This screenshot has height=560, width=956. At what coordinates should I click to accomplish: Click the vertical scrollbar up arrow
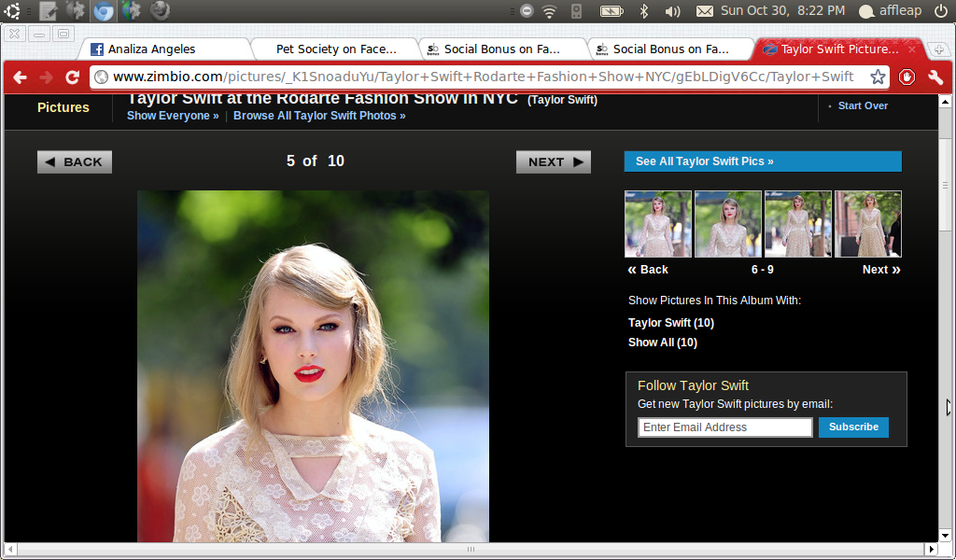point(945,101)
